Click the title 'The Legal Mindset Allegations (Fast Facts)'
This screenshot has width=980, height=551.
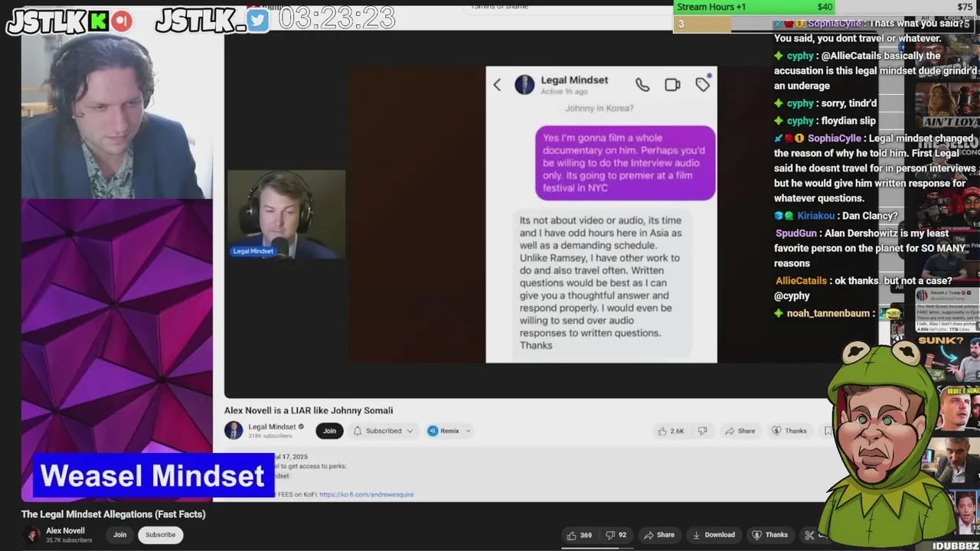[x=113, y=514]
